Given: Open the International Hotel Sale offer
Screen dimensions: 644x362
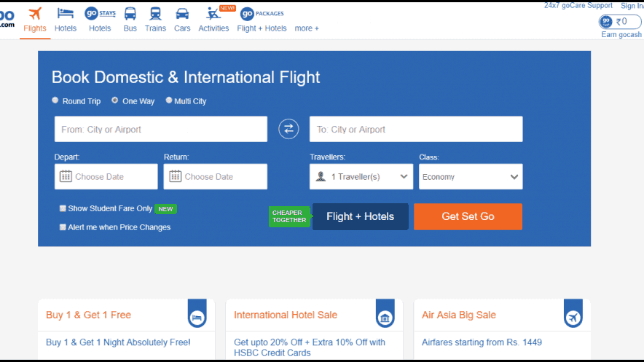Looking at the screenshot, I should pyautogui.click(x=286, y=315).
